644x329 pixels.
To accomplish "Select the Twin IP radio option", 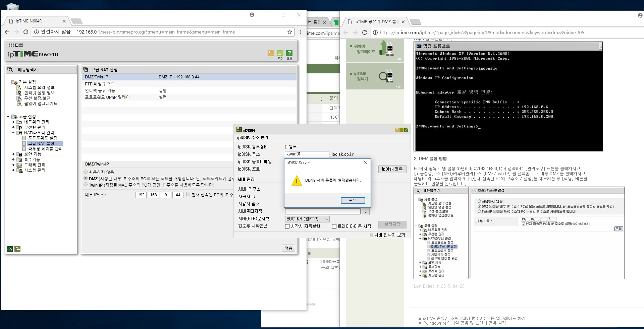I will 86,185.
